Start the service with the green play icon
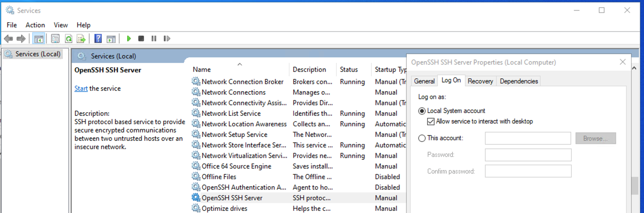Viewport: 644px width, 213px height. [x=129, y=39]
